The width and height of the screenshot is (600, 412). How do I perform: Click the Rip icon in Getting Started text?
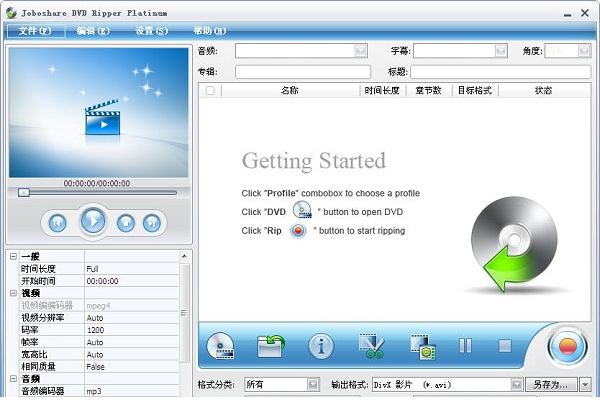[298, 231]
